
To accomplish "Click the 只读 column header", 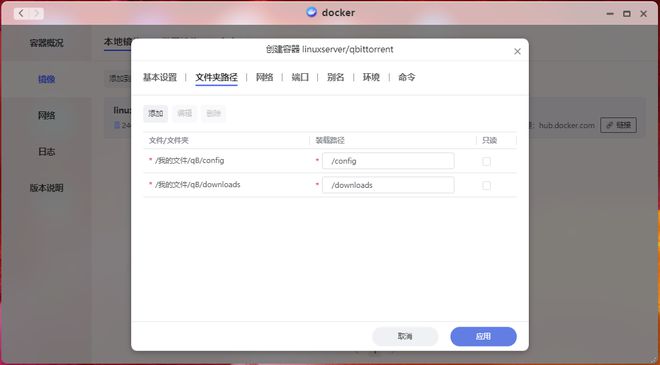I will point(490,140).
